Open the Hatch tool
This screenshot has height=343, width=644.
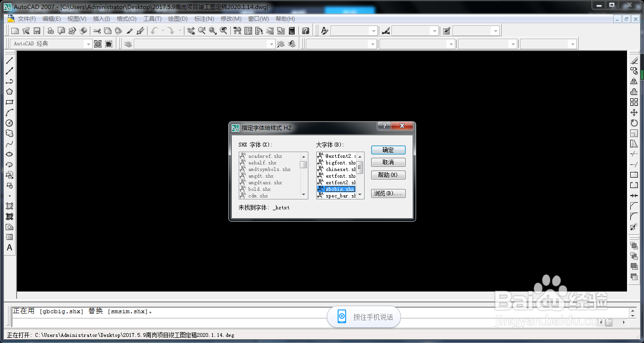(x=9, y=206)
